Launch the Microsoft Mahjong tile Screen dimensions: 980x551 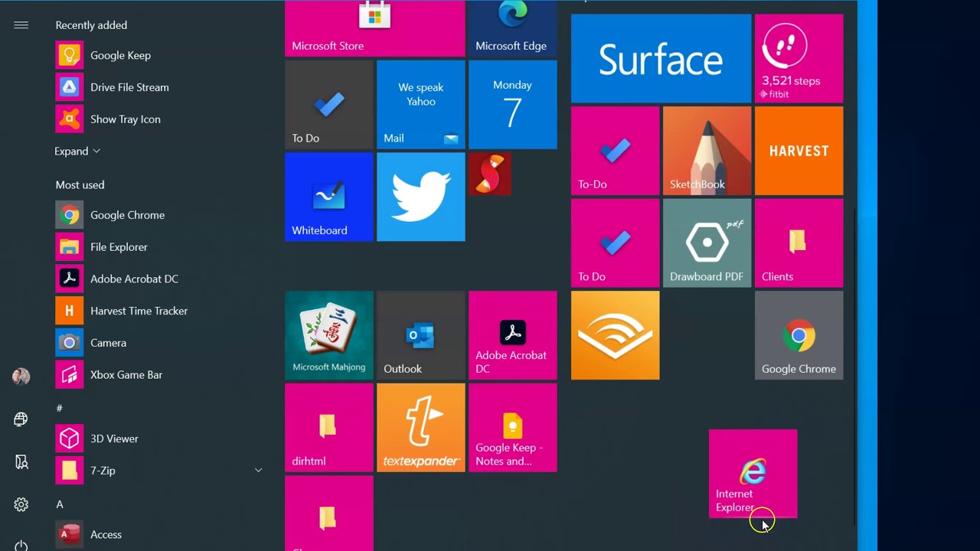[x=329, y=335]
